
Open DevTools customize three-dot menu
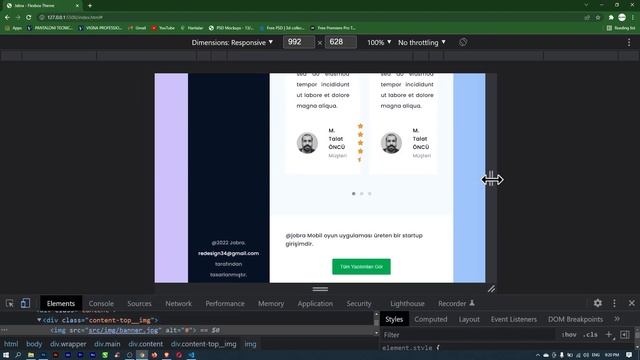click(x=614, y=303)
